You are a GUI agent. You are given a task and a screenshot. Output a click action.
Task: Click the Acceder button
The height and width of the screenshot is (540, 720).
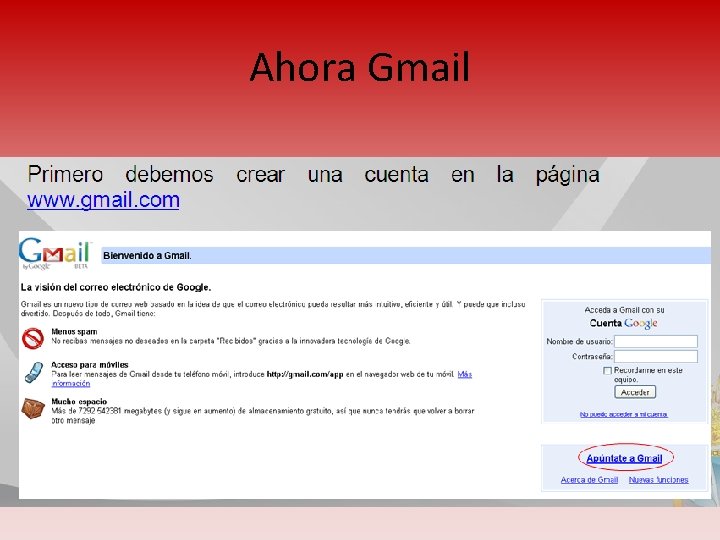coord(635,392)
